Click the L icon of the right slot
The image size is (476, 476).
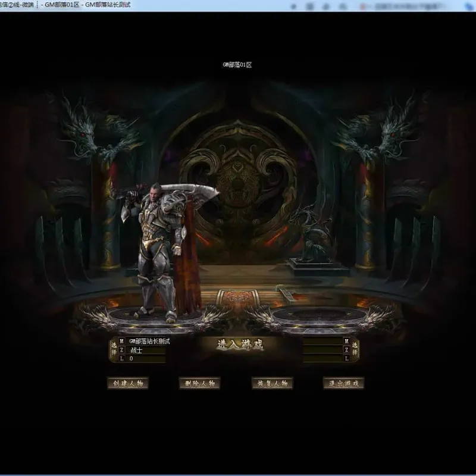click(x=347, y=358)
